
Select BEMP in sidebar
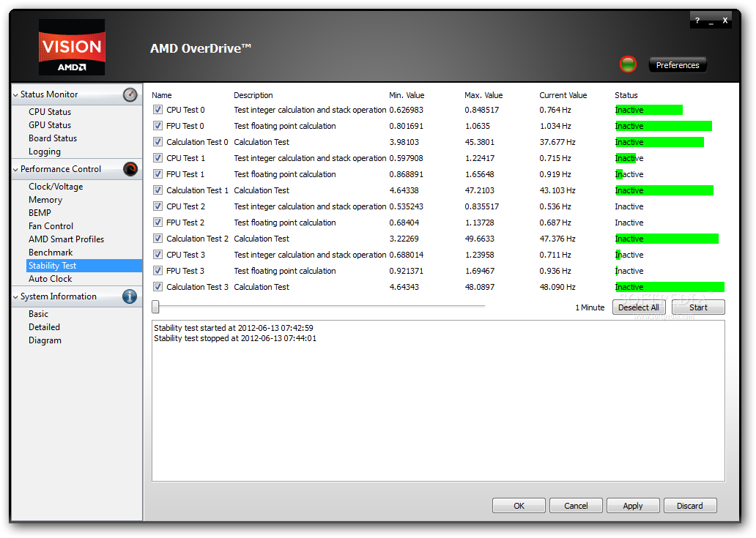(40, 213)
